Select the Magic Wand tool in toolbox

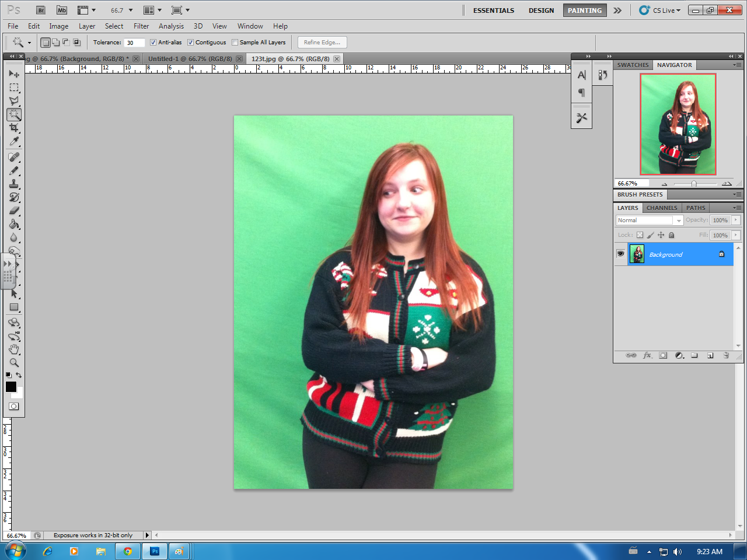[14, 114]
